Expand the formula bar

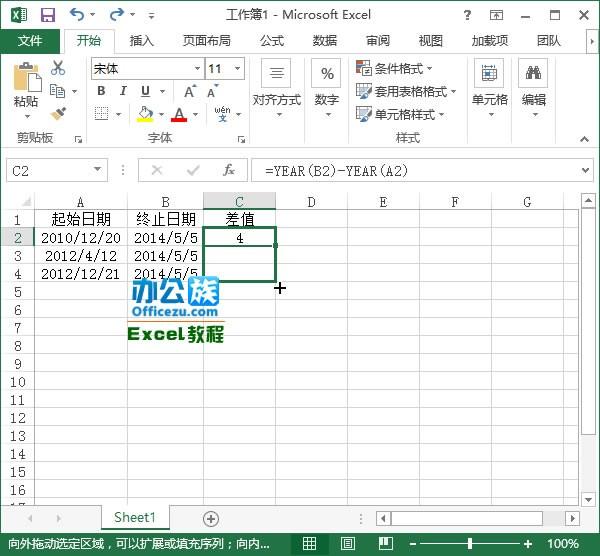(x=585, y=170)
